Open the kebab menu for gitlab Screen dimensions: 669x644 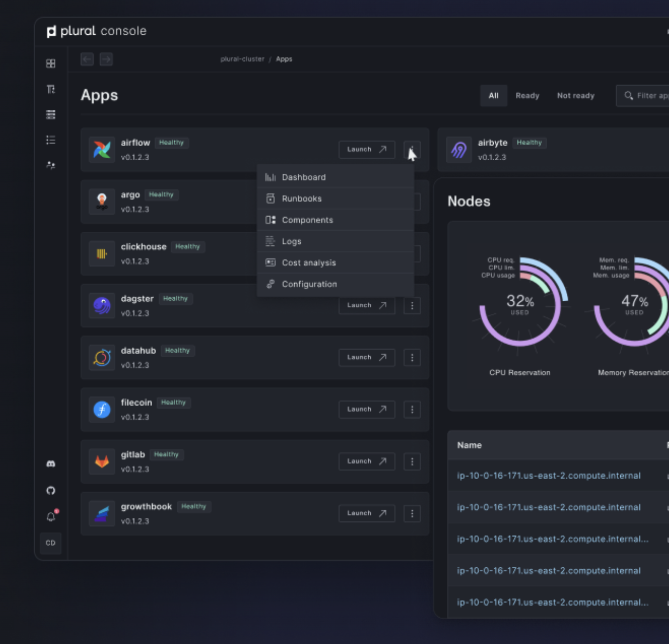(x=412, y=461)
